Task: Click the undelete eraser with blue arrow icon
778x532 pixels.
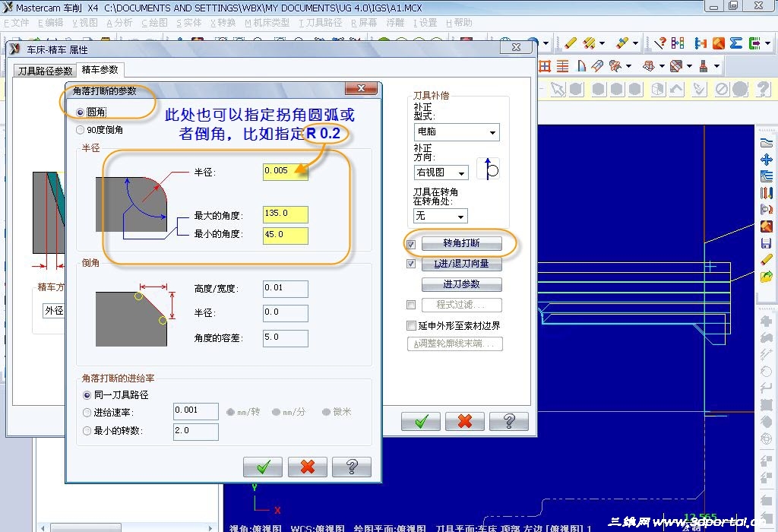Action: point(621,43)
